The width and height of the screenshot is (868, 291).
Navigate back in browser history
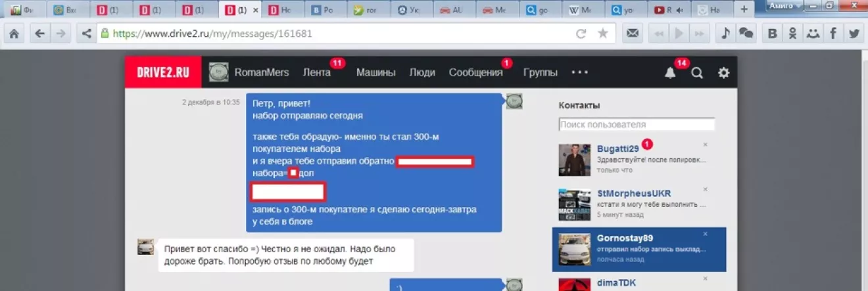[40, 33]
